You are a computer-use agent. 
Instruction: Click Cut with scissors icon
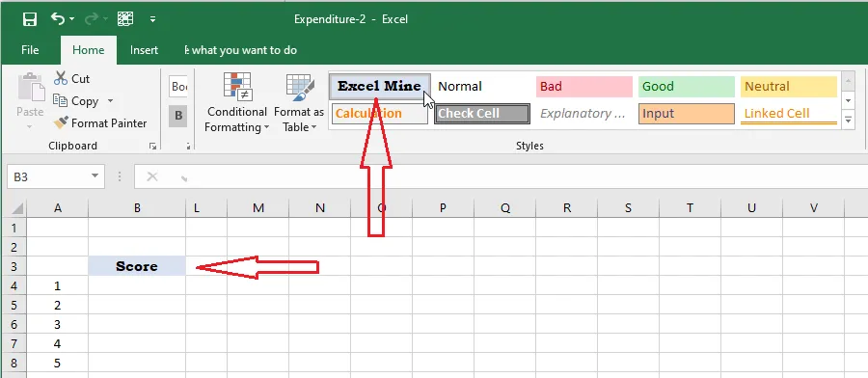click(x=72, y=78)
